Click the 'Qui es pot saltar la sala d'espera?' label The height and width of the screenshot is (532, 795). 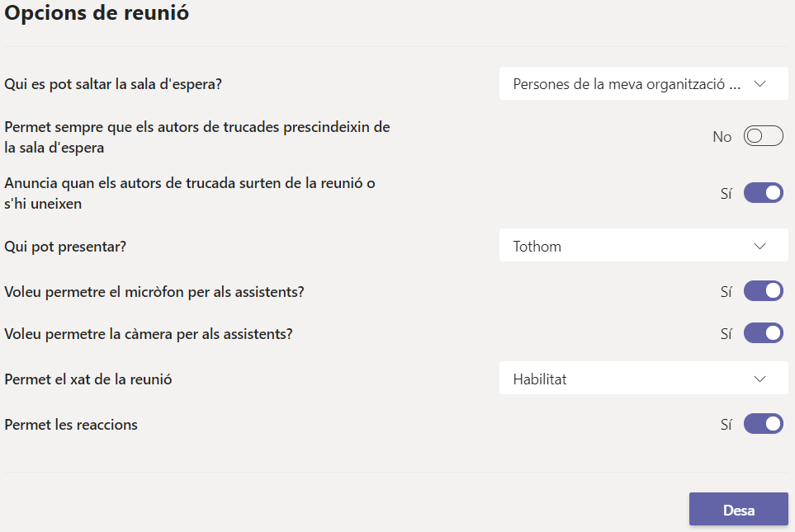tap(113, 83)
